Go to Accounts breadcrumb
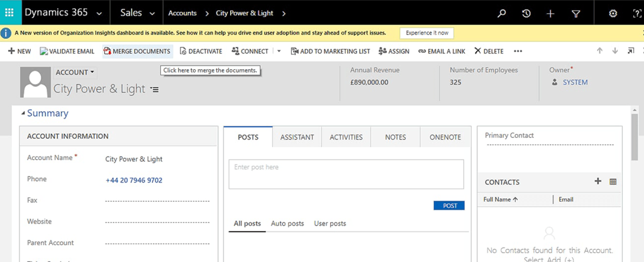This screenshot has width=644, height=262. click(x=182, y=13)
